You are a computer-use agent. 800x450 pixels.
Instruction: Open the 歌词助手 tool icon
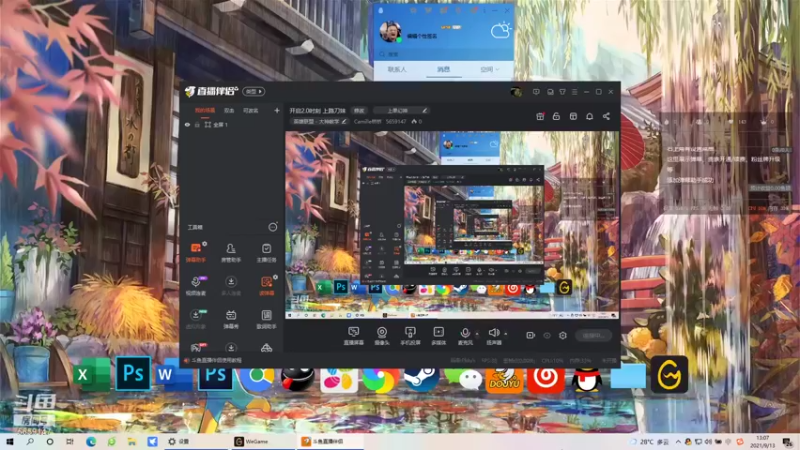pyautogui.click(x=266, y=319)
